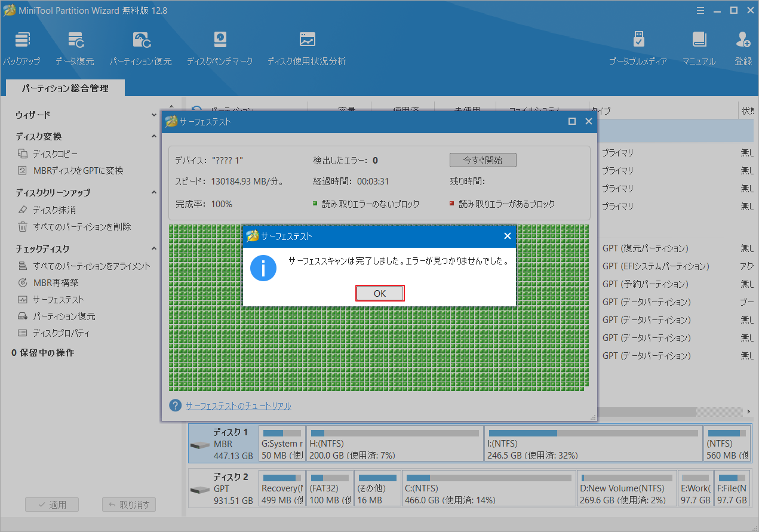Viewport: 759px width, 532px height.
Task: Open サーフェステストのチュートリアル link
Action: [238, 406]
